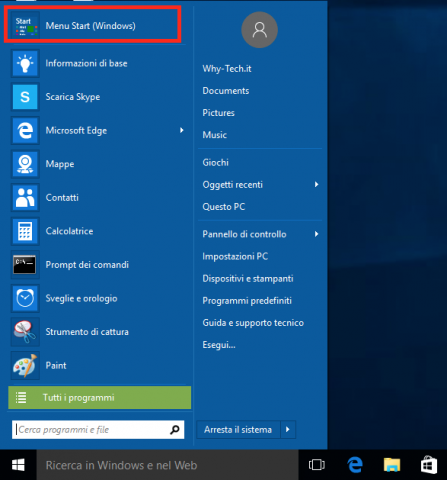This screenshot has height=480, width=447.
Task: Click the Pannello di controllo label
Action: [x=244, y=234]
